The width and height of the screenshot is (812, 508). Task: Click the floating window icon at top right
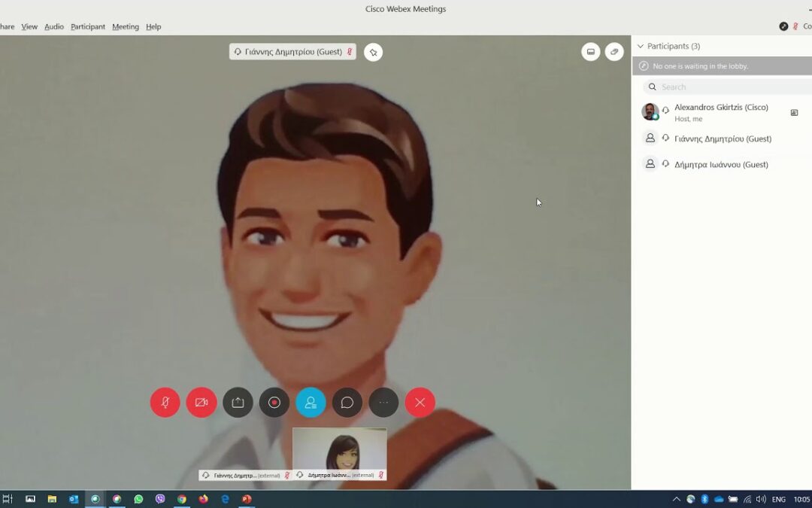click(614, 52)
